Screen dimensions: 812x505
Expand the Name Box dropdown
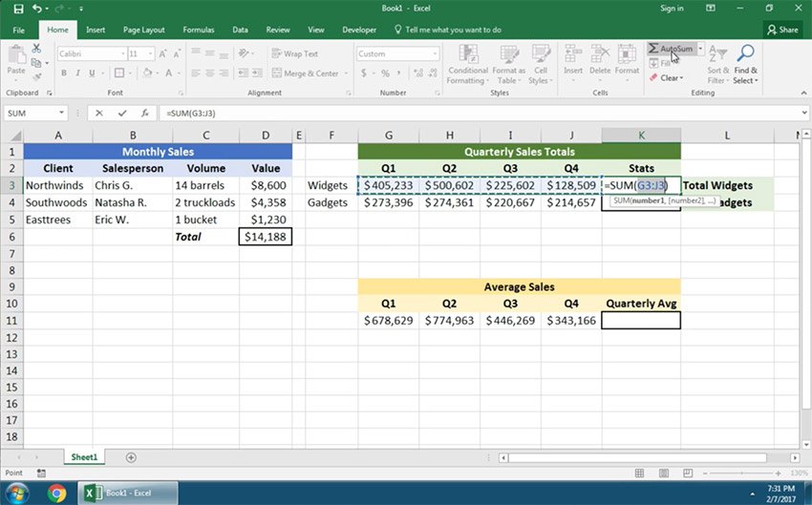coord(61,113)
